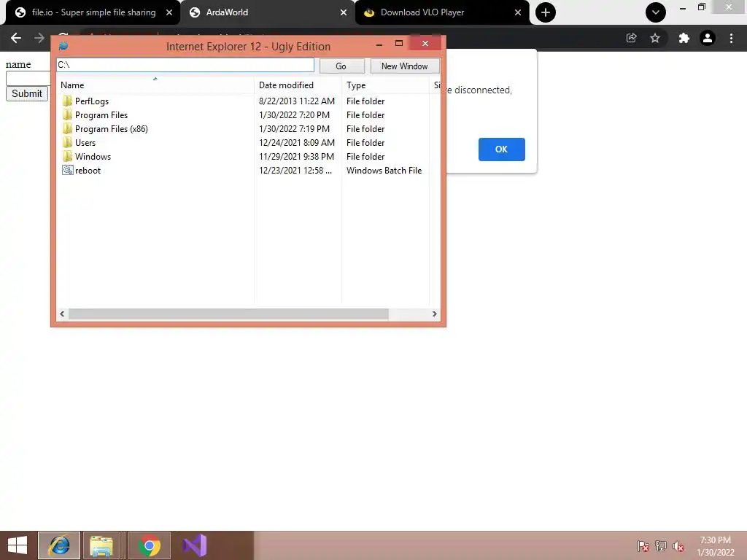
Task: Click the Go button
Action: pyautogui.click(x=341, y=66)
